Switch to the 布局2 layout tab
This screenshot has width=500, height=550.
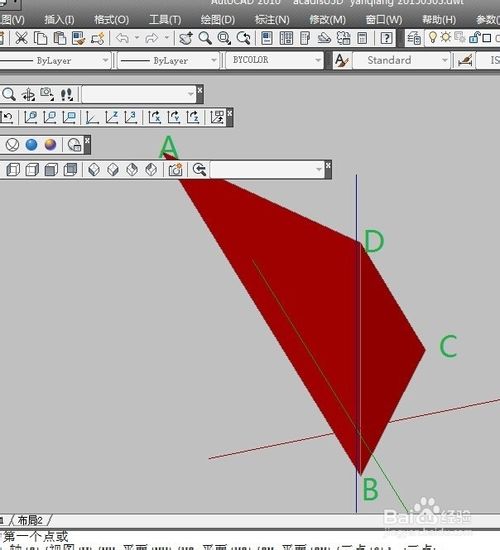point(31,520)
